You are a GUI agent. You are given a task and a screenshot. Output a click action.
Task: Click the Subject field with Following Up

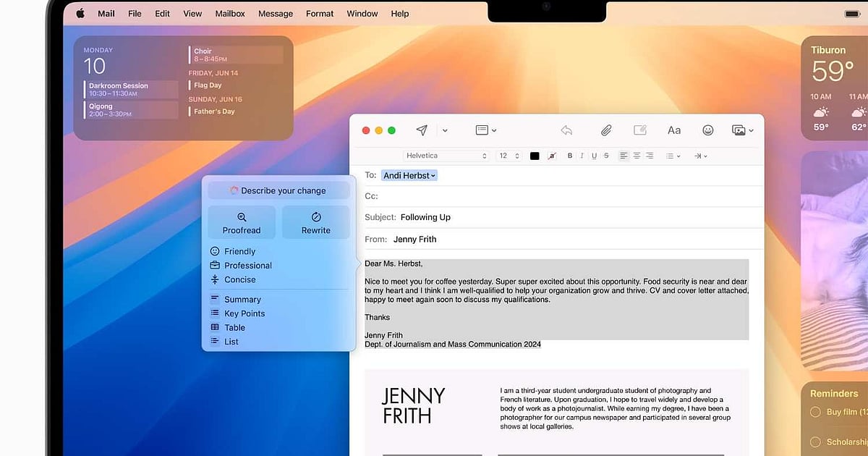coord(563,217)
